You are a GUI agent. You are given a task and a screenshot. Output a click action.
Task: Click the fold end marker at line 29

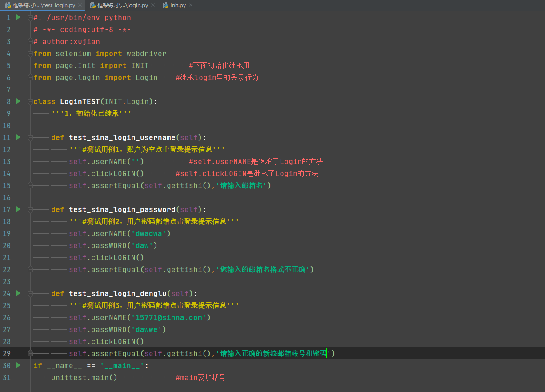pos(30,353)
